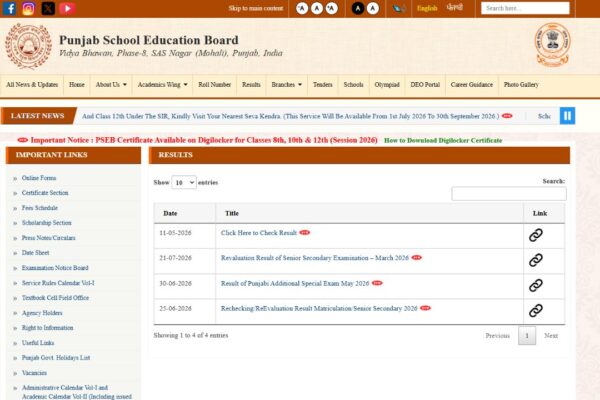Open Photo Gallery menu item
This screenshot has width=600, height=400.
[x=521, y=85]
